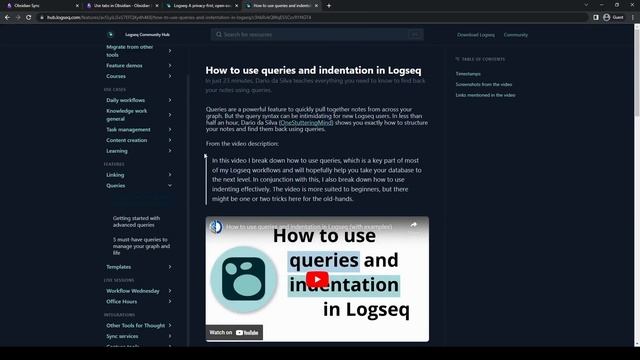The image size is (640, 360).
Task: Click the search keyboard shortcut badge
Action: 415,35
